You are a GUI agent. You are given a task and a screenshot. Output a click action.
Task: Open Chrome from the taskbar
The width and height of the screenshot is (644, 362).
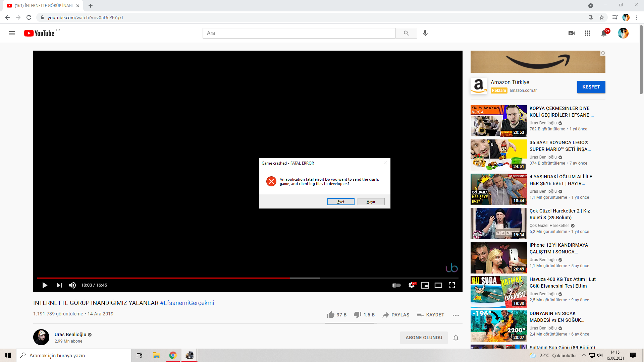[x=173, y=355]
